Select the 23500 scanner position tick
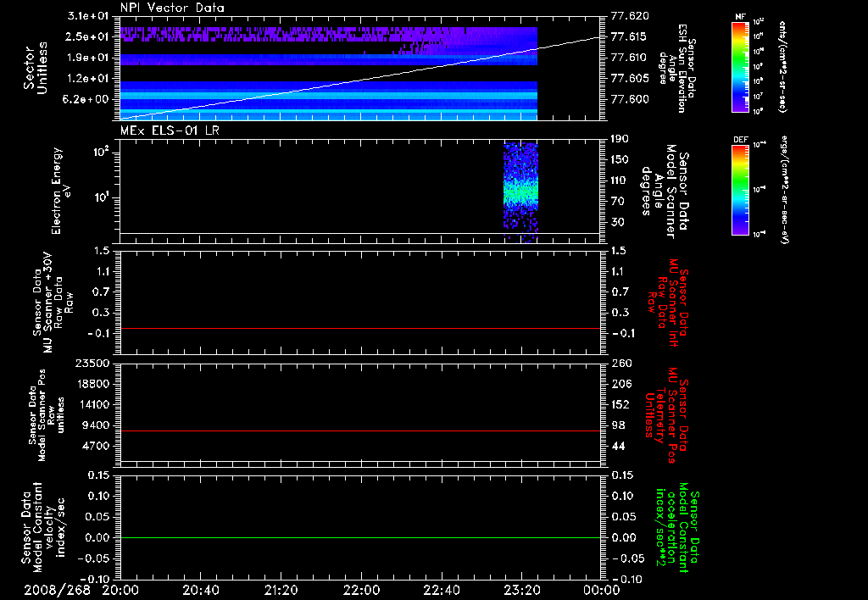The image size is (868, 600). (x=92, y=364)
